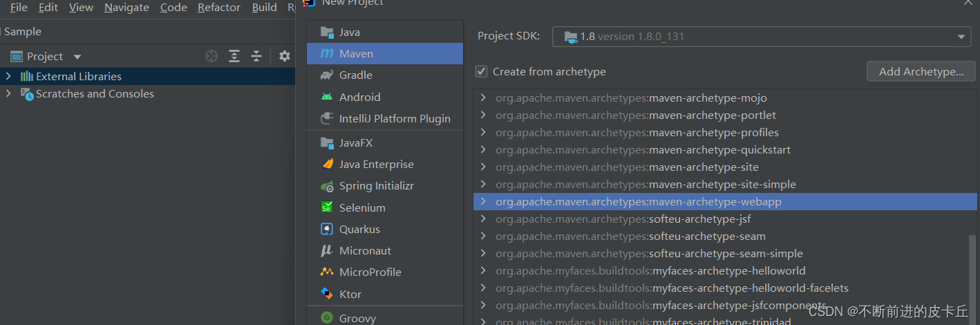The height and width of the screenshot is (325, 980).
Task: Select External Libraries in Project tree
Action: click(x=147, y=76)
